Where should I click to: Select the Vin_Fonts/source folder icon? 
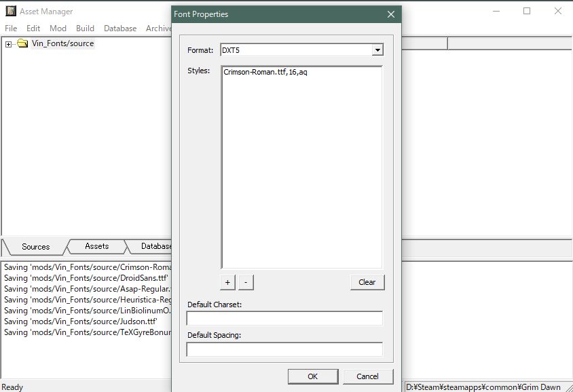point(22,43)
